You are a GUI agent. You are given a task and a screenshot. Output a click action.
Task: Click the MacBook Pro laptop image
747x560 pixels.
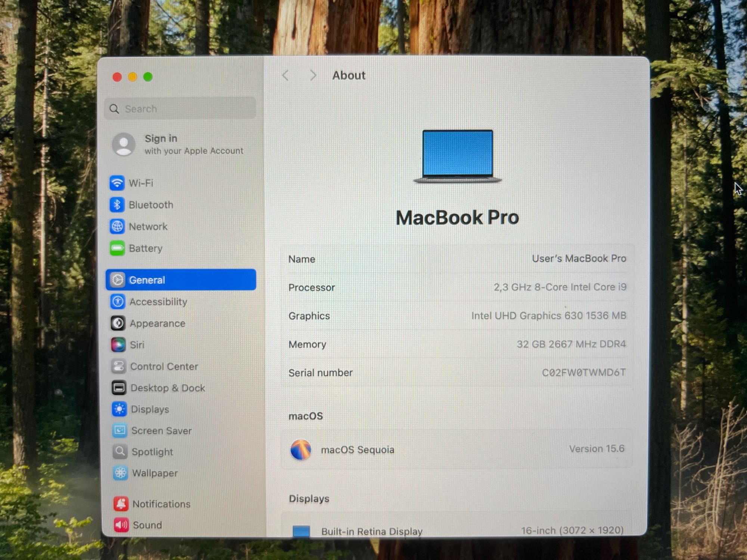[458, 156]
